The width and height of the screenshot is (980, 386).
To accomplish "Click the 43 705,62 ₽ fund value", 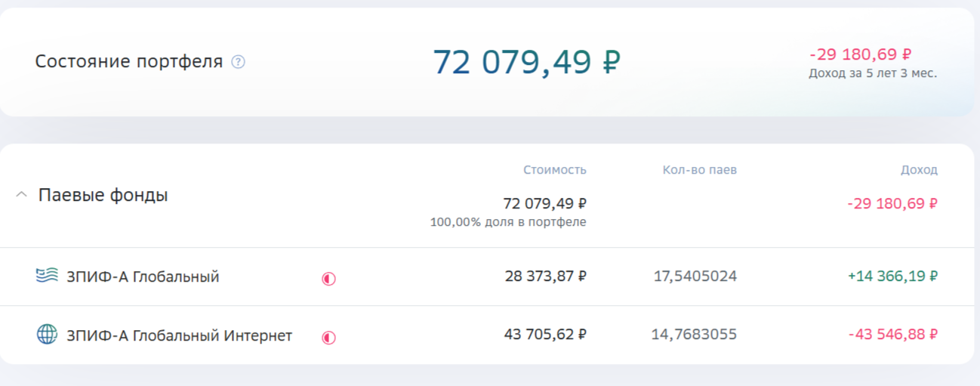I will [545, 335].
